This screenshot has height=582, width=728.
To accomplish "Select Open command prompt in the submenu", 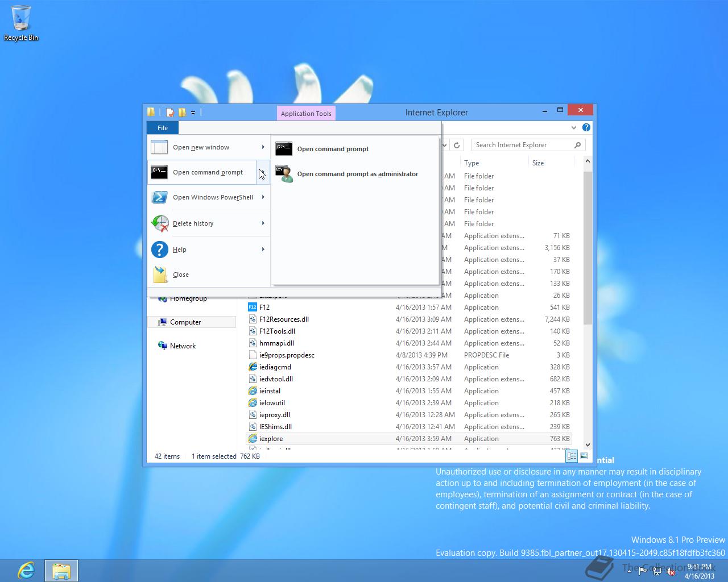I will point(333,149).
